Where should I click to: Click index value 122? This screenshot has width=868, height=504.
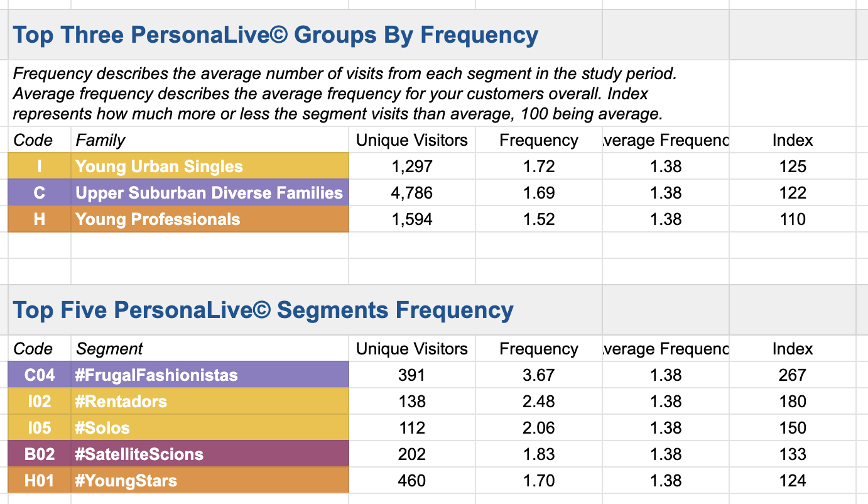click(793, 193)
